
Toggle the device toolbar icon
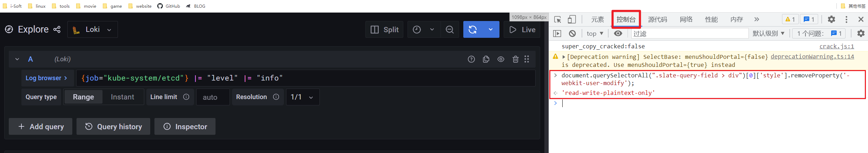(x=572, y=19)
